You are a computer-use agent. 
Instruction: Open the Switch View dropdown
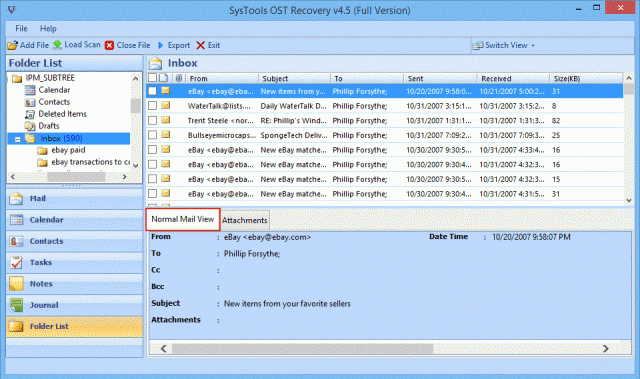pyautogui.click(x=504, y=45)
